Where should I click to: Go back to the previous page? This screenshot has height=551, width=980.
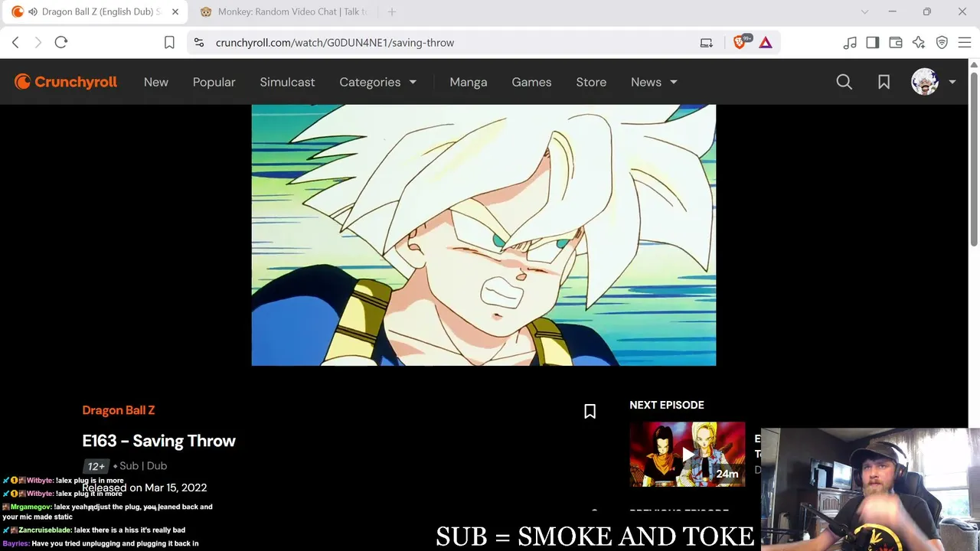[x=15, y=43]
